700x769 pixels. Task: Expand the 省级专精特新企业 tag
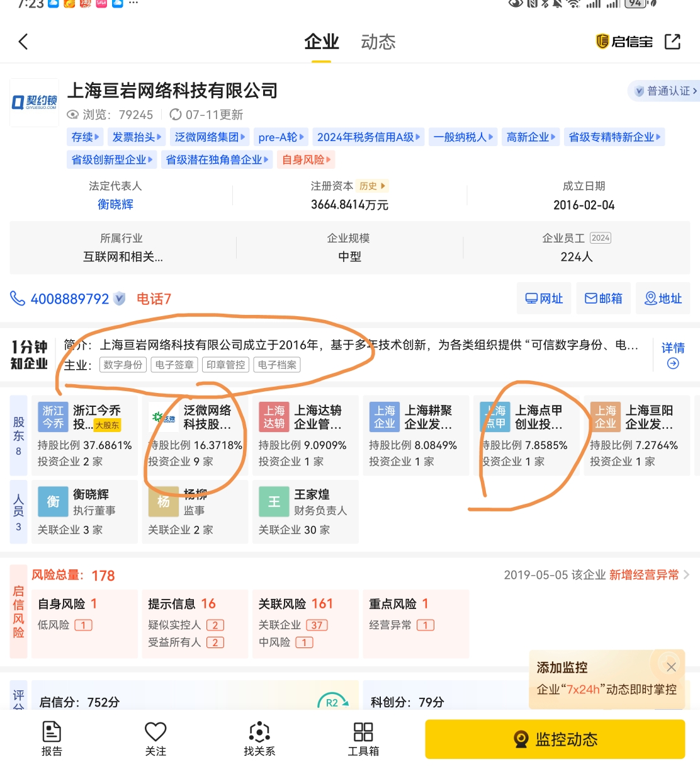614,137
